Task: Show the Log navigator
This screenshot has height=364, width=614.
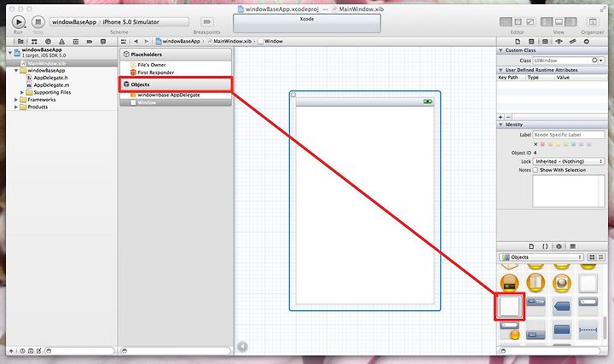Action: [103, 42]
